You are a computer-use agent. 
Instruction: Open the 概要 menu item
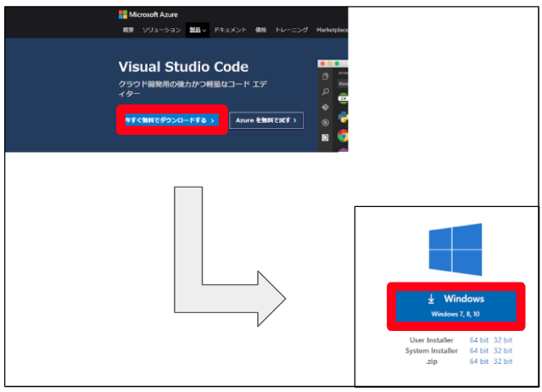pyautogui.click(x=128, y=30)
